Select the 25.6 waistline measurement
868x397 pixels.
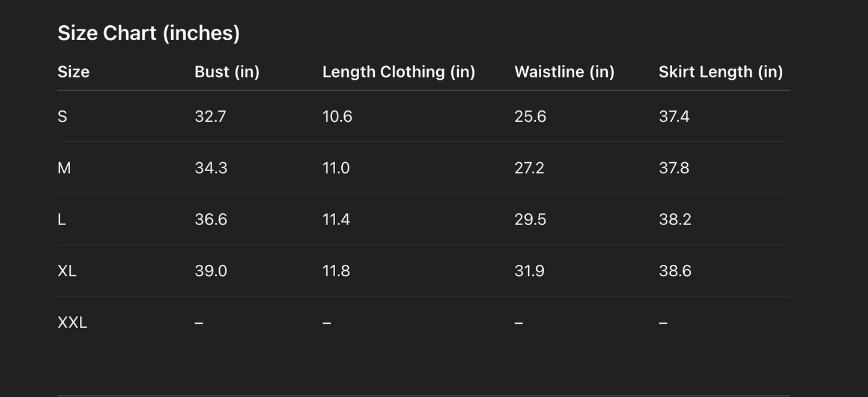tap(530, 117)
